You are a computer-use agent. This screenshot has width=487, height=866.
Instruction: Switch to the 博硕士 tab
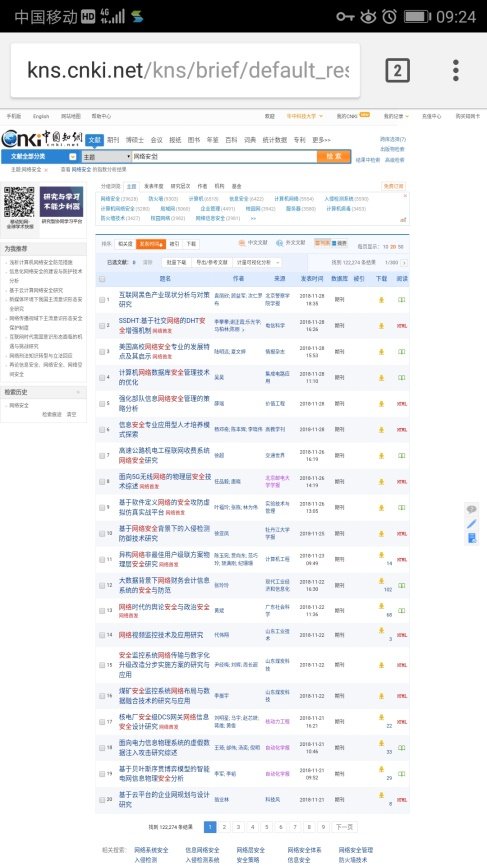click(x=134, y=140)
